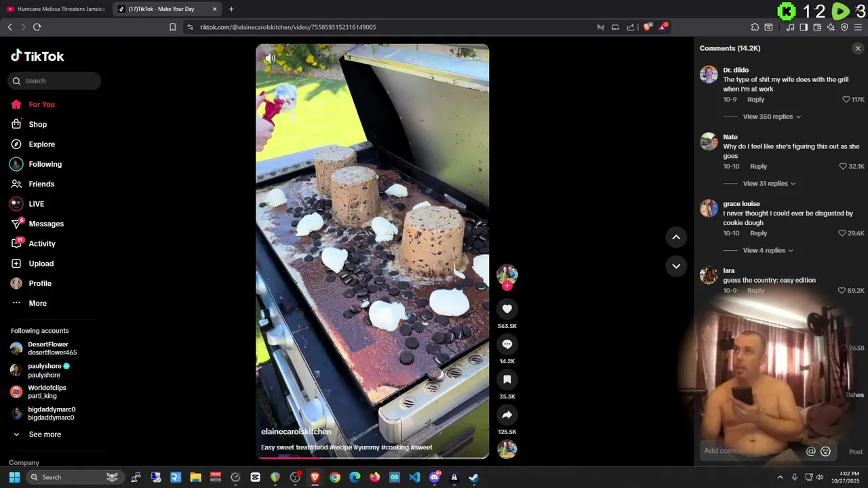
Task: Click the #recipe hashtag in caption
Action: 340,447
